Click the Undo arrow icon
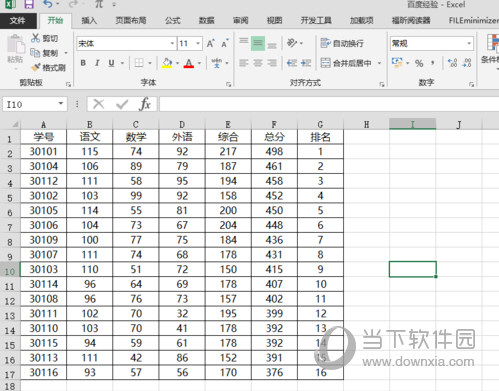The height and width of the screenshot is (391, 499). (48, 4)
